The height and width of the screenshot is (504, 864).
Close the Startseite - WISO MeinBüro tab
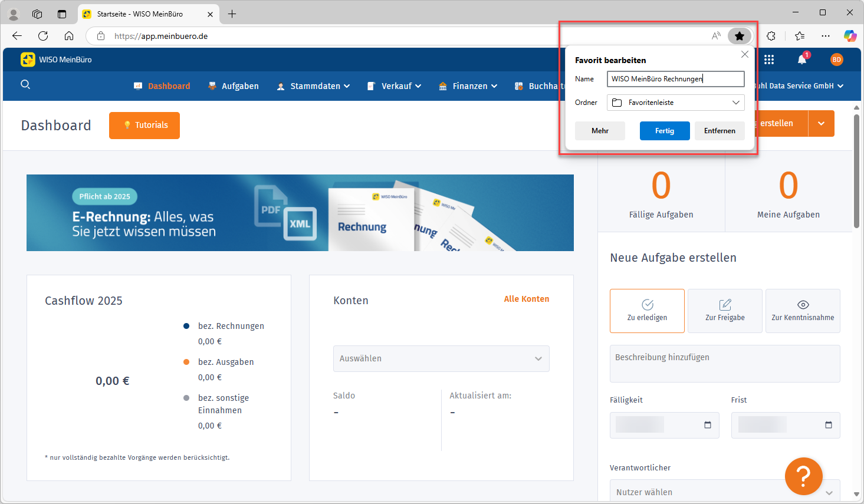tap(210, 14)
